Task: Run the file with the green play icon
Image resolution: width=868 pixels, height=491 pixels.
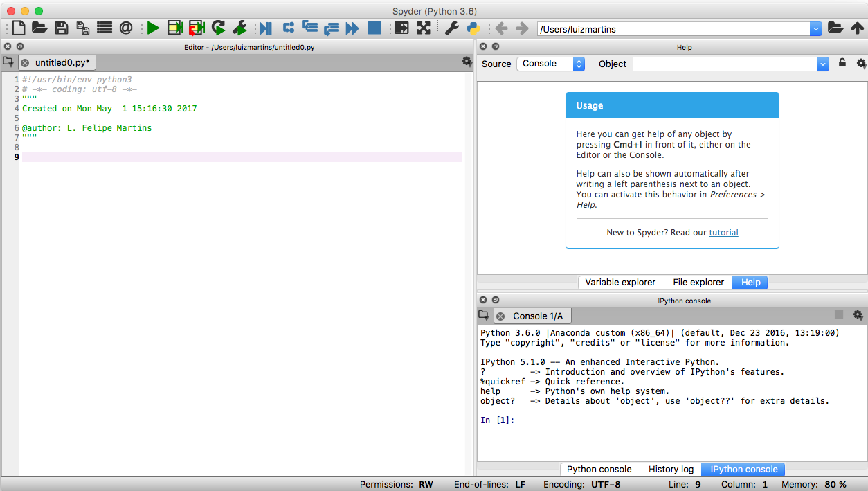Action: 153,28
